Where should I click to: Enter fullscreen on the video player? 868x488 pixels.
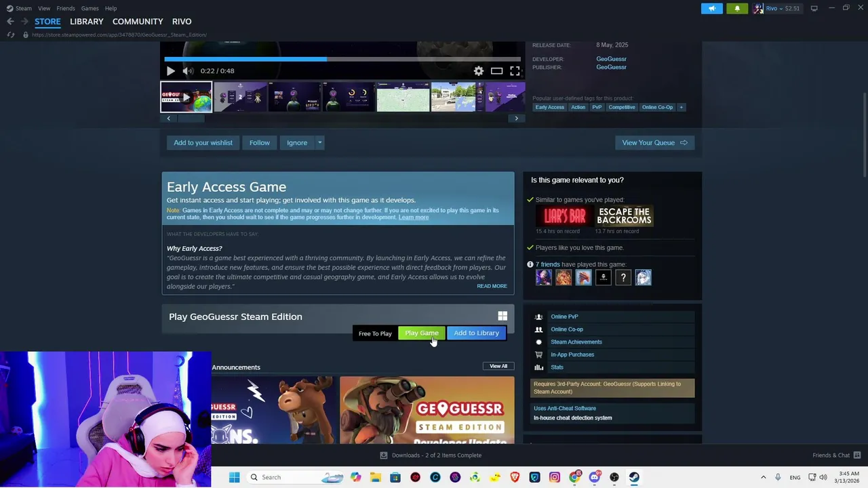click(515, 71)
